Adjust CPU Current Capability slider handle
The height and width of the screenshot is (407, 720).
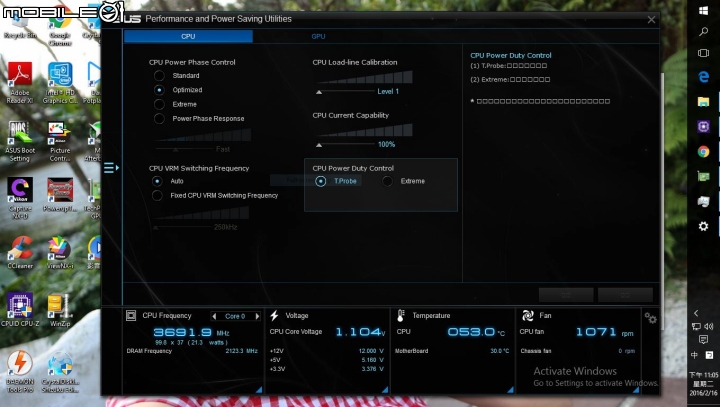(319, 145)
